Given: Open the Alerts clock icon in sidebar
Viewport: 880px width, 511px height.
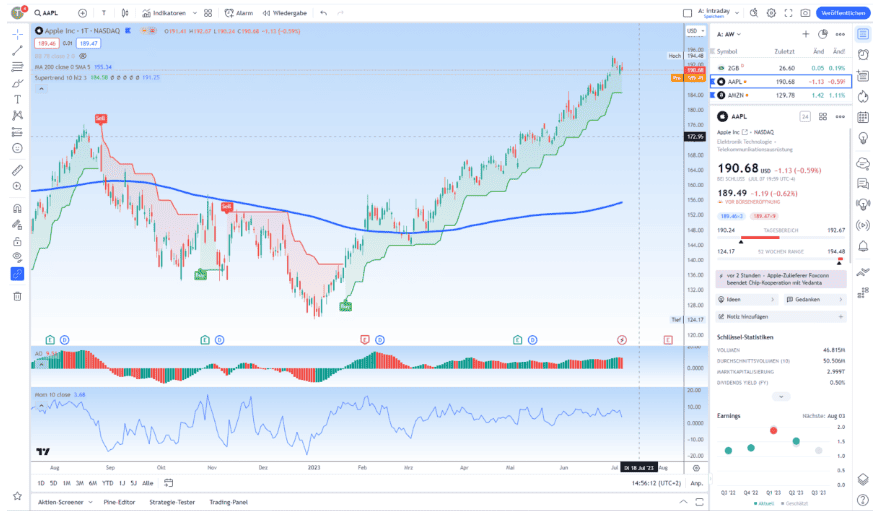Looking at the screenshot, I should pyautogui.click(x=863, y=54).
